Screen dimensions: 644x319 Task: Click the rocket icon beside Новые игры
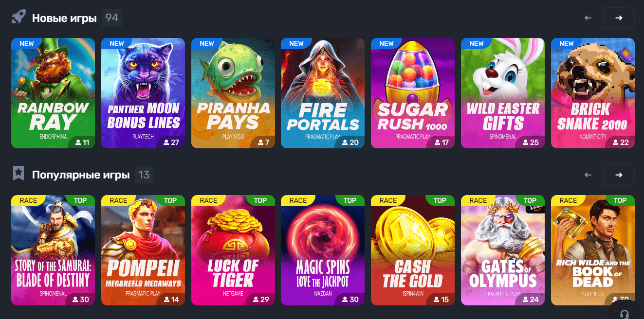pyautogui.click(x=18, y=18)
